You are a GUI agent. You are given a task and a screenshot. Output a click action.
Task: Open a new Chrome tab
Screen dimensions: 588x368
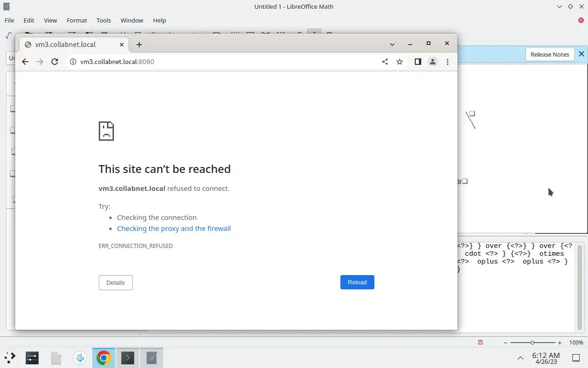(x=139, y=45)
